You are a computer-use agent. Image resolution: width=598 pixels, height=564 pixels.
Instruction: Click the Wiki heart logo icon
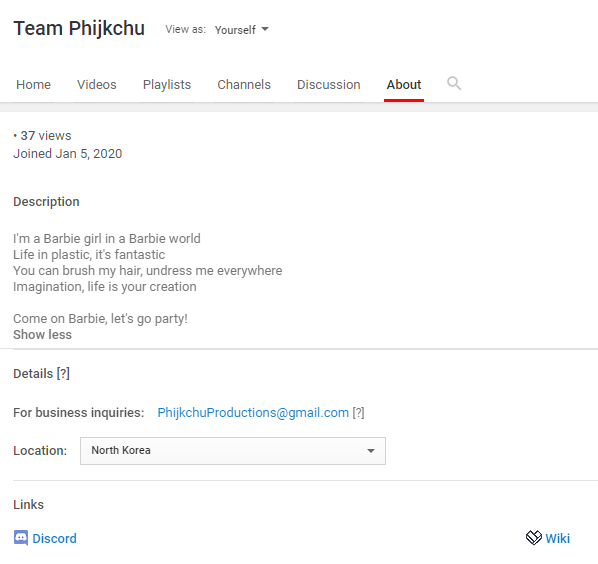click(x=534, y=538)
